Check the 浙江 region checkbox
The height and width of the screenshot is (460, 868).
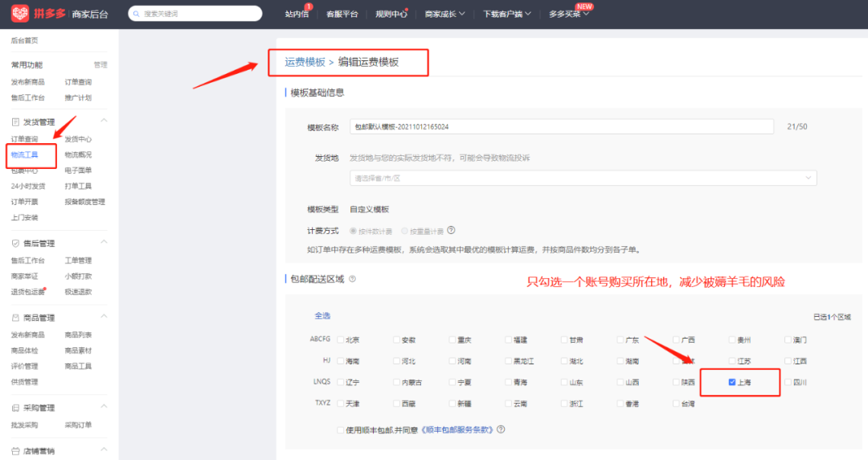[x=564, y=403]
